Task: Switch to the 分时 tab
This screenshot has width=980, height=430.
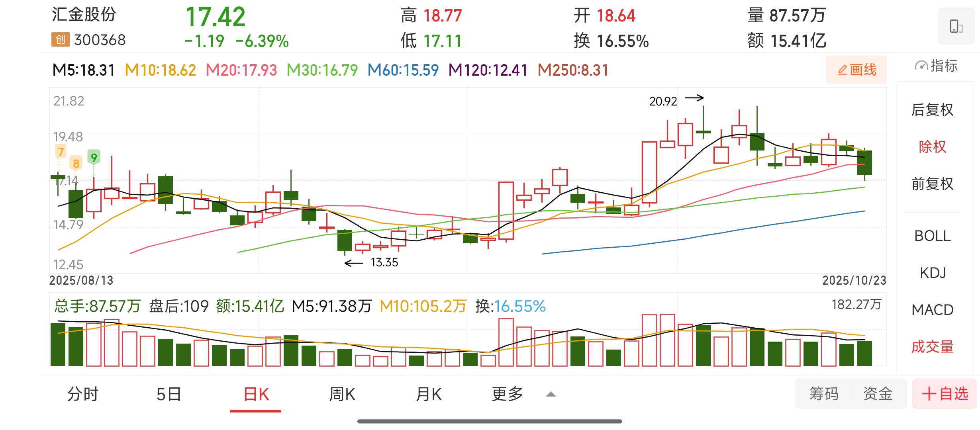Action: 82,394
